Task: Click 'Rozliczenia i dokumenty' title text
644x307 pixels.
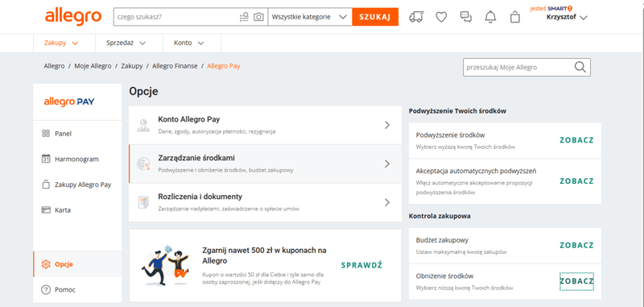Action: 200,197
